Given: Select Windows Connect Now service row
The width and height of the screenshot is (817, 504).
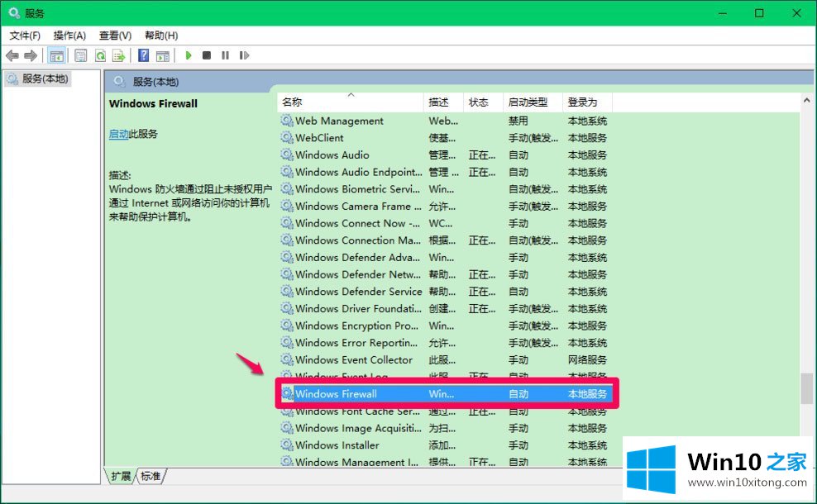Looking at the screenshot, I should tap(444, 223).
